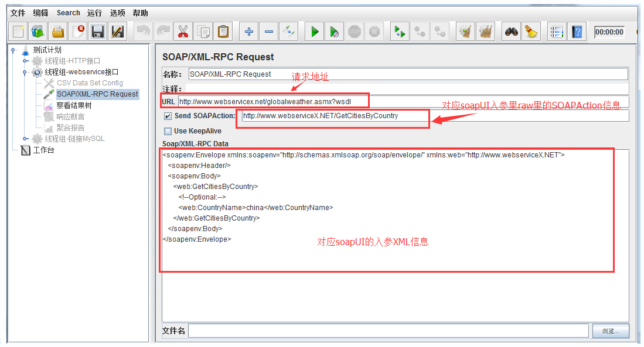Viewport: 644px width, 347px height.
Task: Uncheck the Send SOAPAction checkbox
Action: (168, 116)
